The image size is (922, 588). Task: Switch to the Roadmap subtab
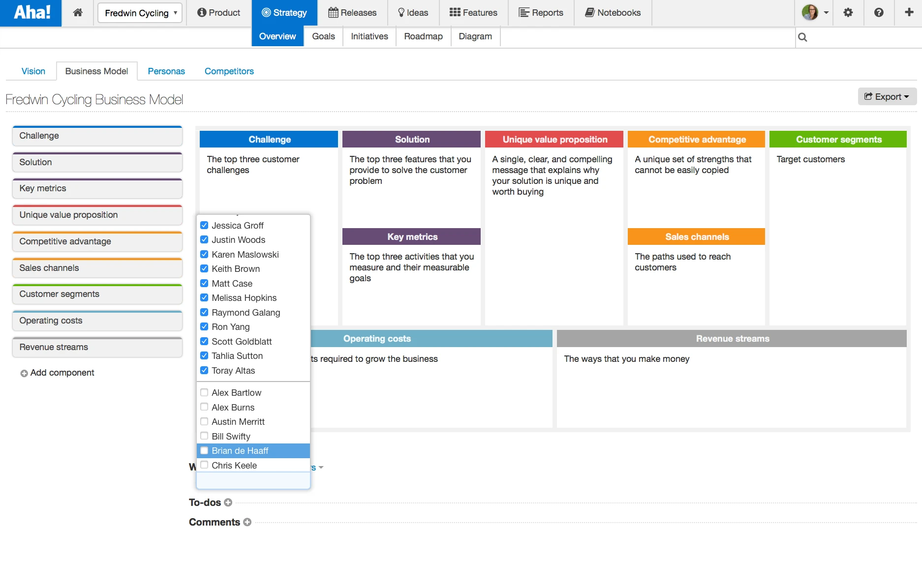[x=424, y=36]
